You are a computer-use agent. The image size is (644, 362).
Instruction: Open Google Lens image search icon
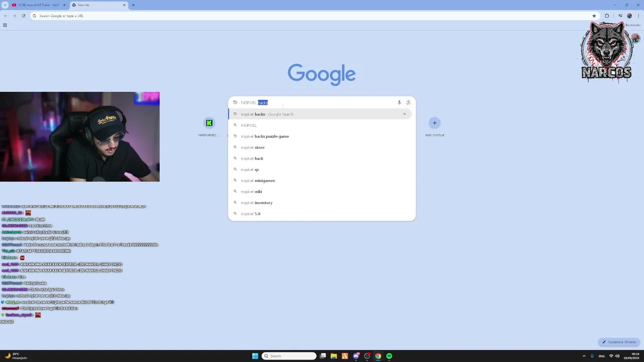(x=409, y=103)
